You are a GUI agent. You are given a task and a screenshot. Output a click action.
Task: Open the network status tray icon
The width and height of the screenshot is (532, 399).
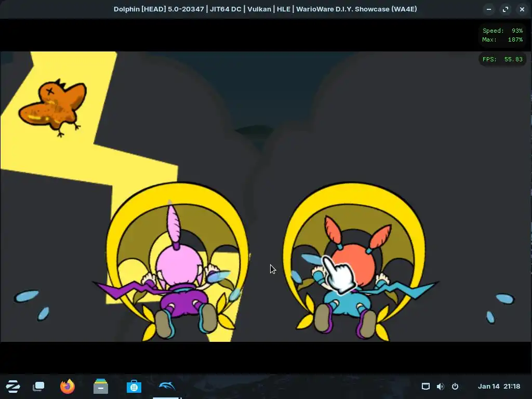(425, 386)
